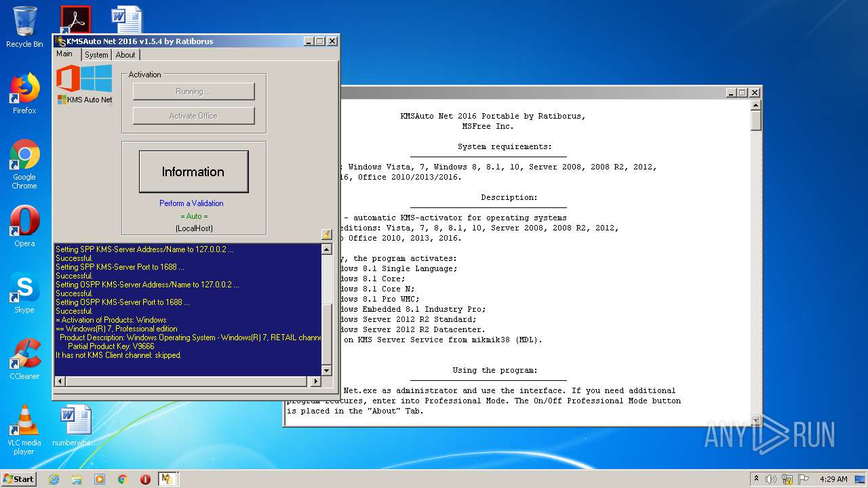Click the small yellow icon above the log
Viewport: 868px width, 488px height.
(326, 235)
